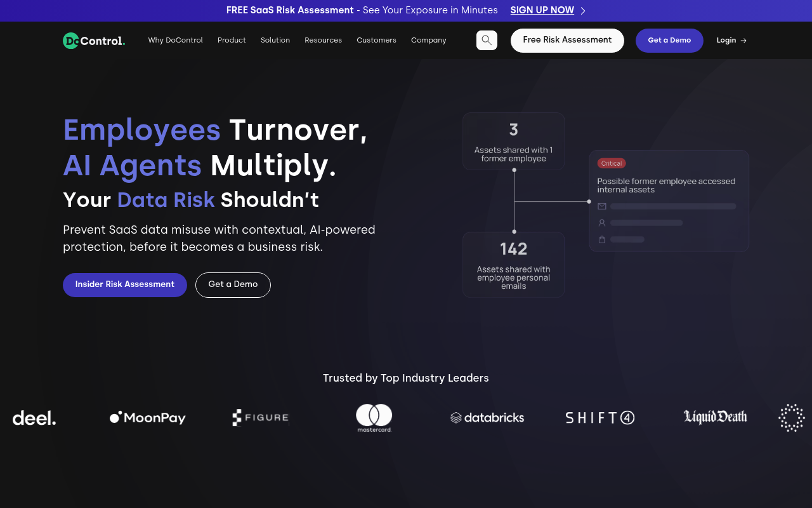The image size is (812, 508).
Task: Click the 'Your Data Risk Shouldn't' subheading
Action: tap(191, 200)
